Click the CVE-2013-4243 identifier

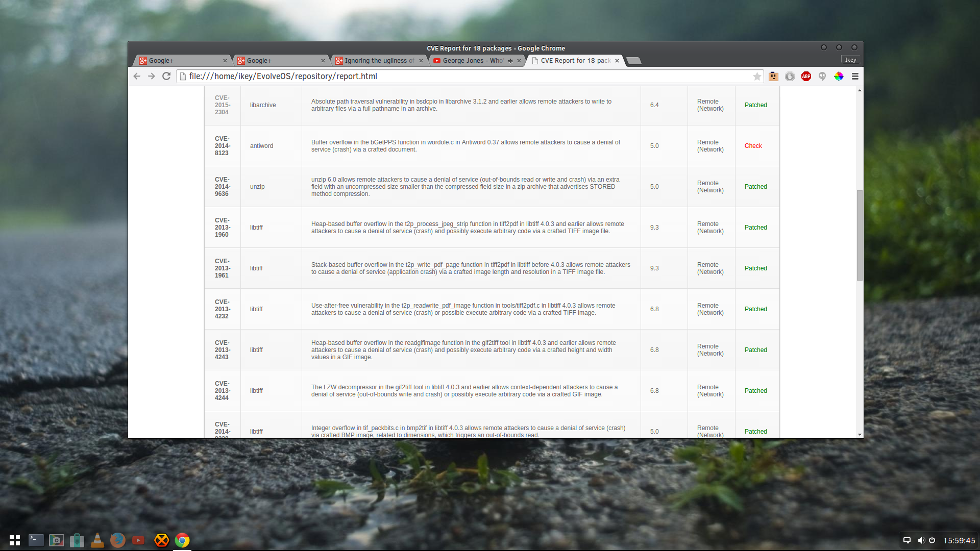click(222, 350)
